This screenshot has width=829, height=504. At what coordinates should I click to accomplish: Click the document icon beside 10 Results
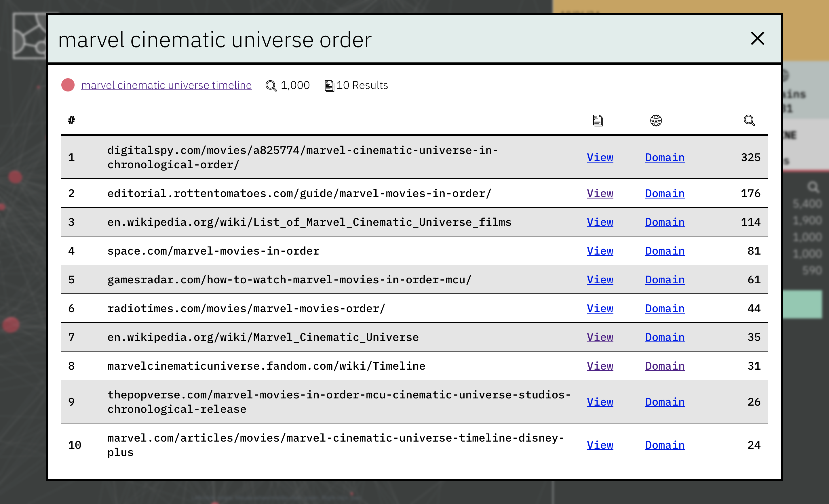pyautogui.click(x=329, y=86)
